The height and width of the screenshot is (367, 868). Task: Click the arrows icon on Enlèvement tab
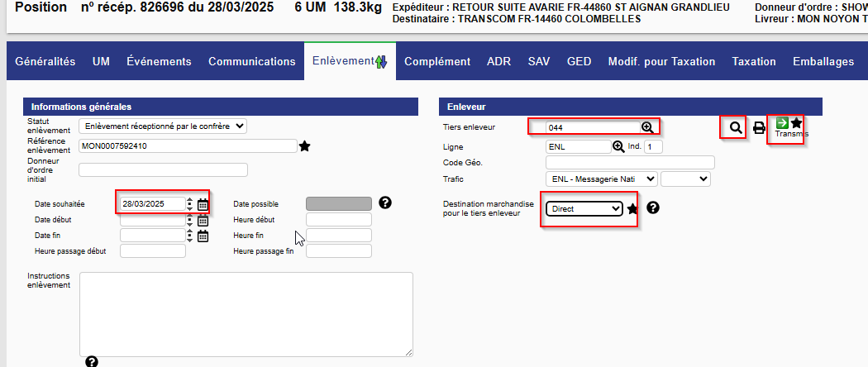pyautogui.click(x=381, y=62)
